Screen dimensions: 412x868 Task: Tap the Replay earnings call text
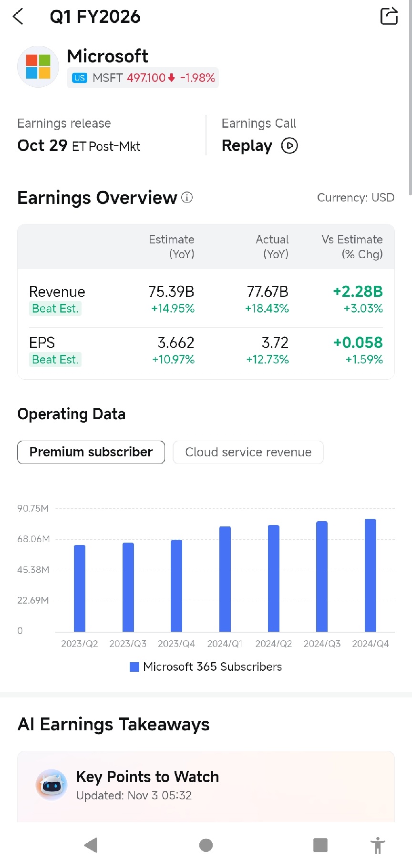247,145
